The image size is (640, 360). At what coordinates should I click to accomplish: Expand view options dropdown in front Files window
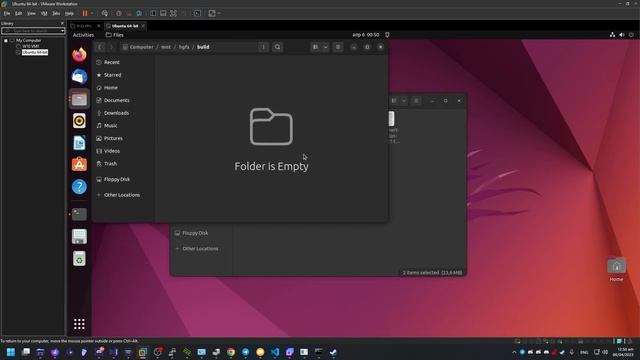[x=325, y=47]
